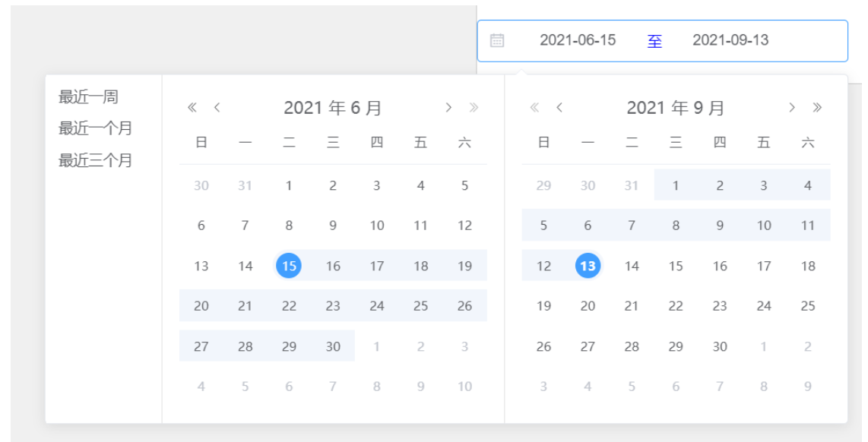Select June 30 in the left calendar
Image resolution: width=868 pixels, height=442 pixels.
(333, 346)
